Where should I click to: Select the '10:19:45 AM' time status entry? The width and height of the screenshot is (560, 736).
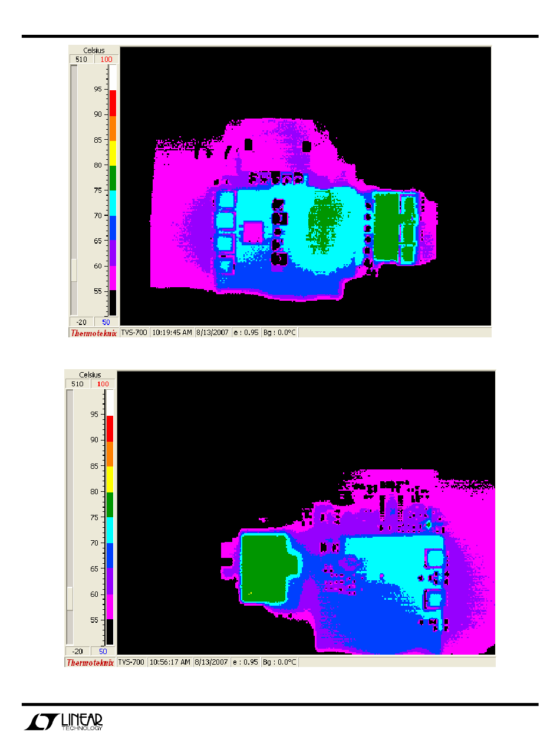pos(172,333)
